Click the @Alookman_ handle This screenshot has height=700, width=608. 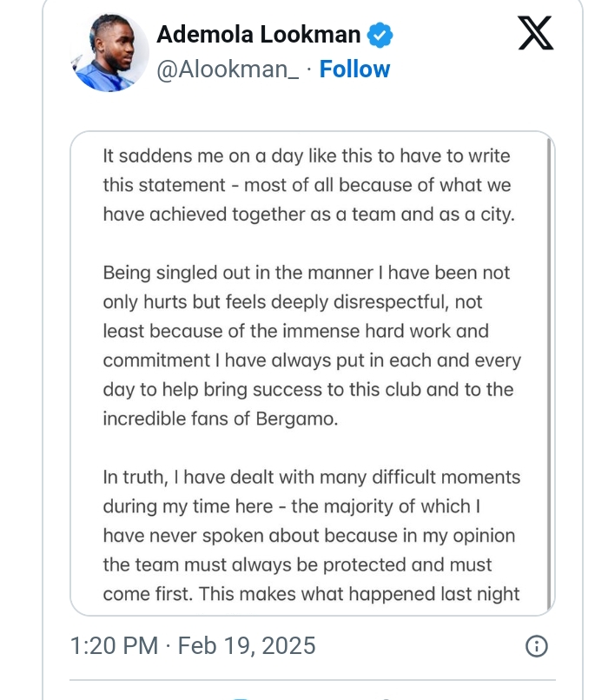pyautogui.click(x=228, y=69)
